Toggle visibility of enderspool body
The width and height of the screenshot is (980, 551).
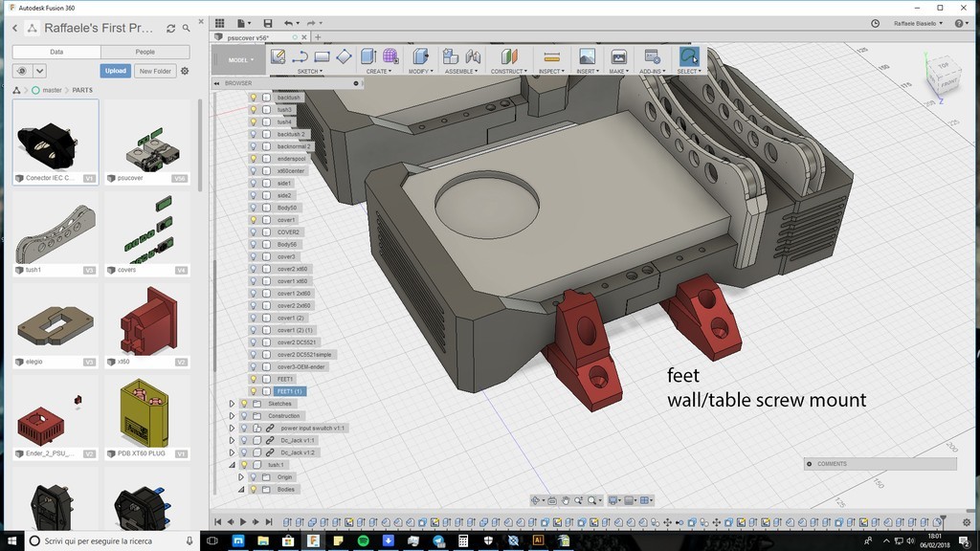[x=254, y=159]
